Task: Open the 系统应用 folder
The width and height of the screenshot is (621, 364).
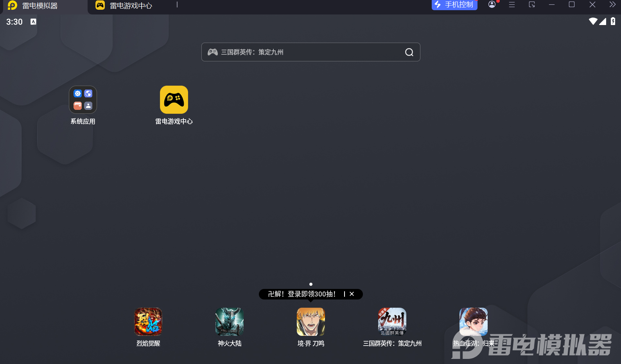Action: pyautogui.click(x=83, y=100)
